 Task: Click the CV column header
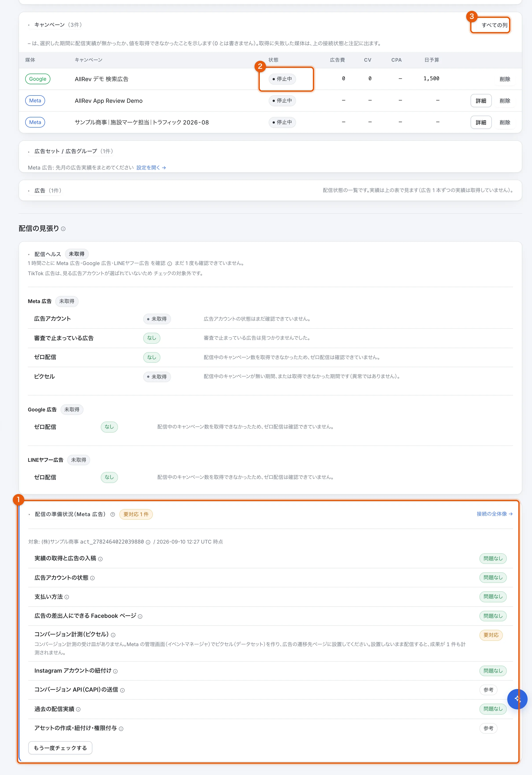(x=367, y=60)
